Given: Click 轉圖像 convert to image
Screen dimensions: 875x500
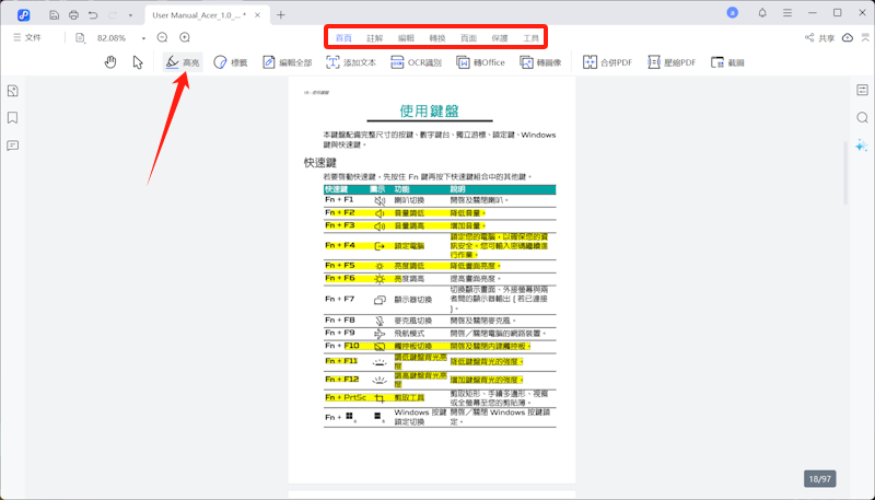Looking at the screenshot, I should click(541, 62).
